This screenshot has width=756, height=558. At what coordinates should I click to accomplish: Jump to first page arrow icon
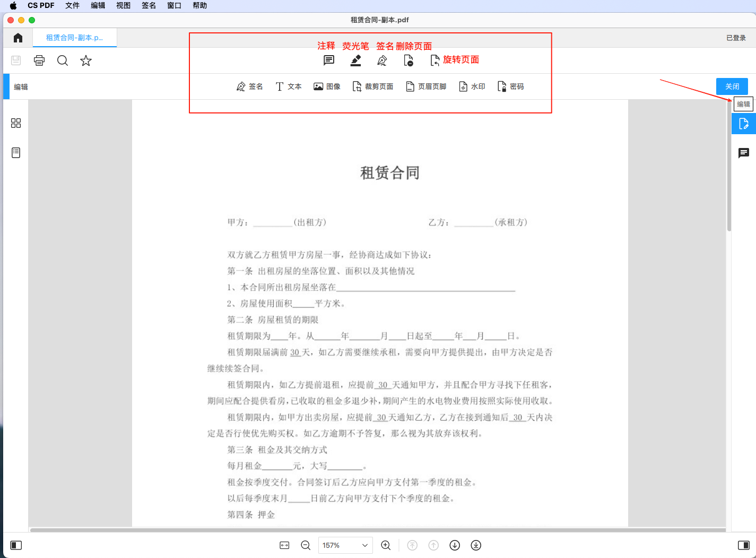(x=412, y=545)
